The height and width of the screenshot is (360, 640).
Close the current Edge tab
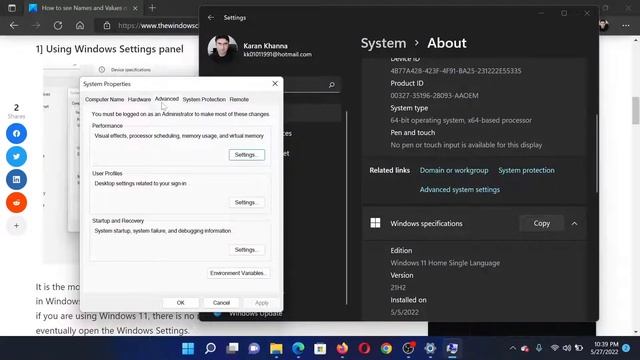135,8
